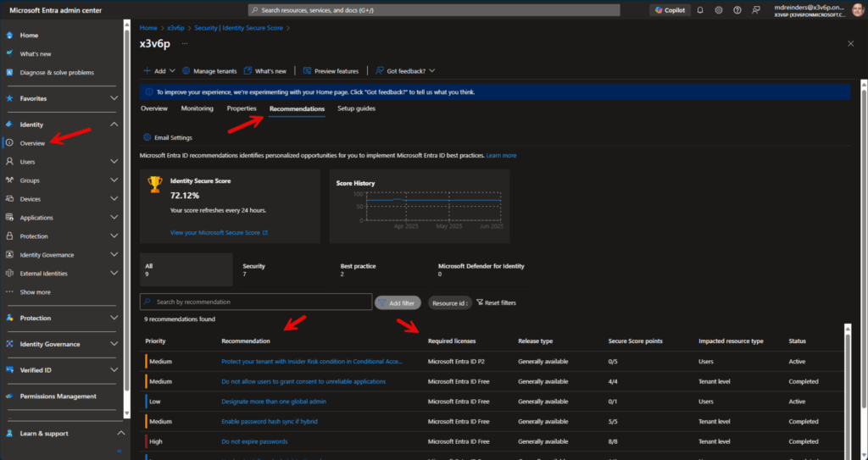Switch to the Properties tab
This screenshot has height=460, width=868.
point(242,108)
